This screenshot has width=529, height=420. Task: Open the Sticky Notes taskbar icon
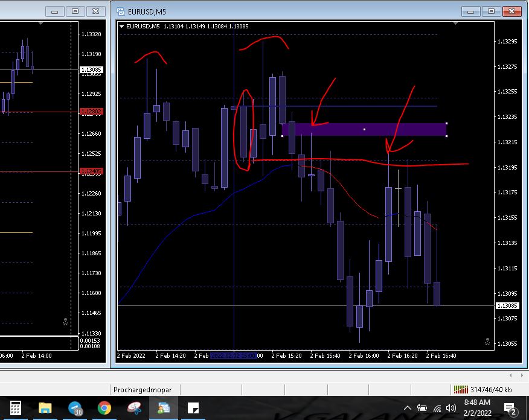tap(193, 408)
